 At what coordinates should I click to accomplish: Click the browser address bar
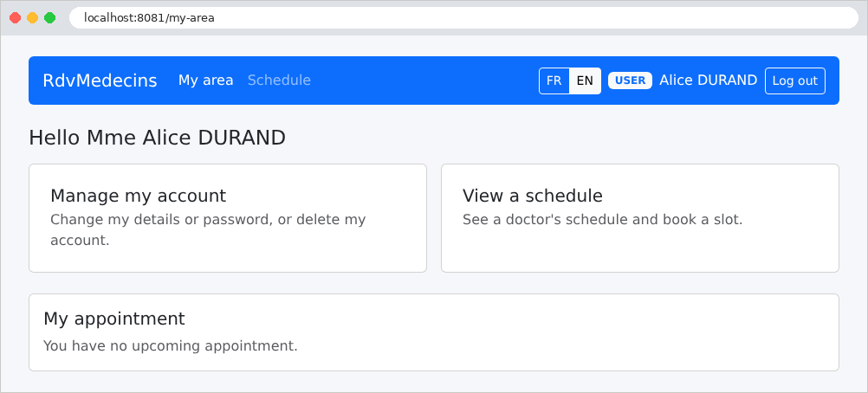463,17
